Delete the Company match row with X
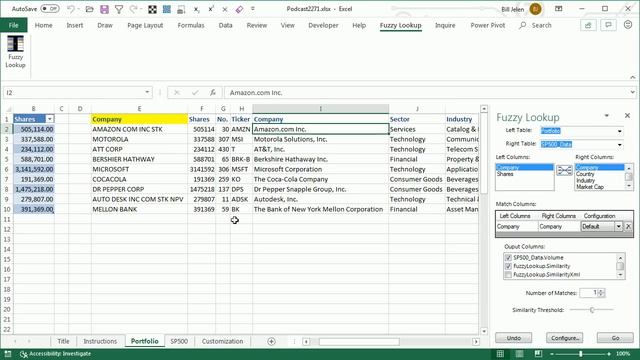Screen dimensions: 640x360 coord(629,226)
